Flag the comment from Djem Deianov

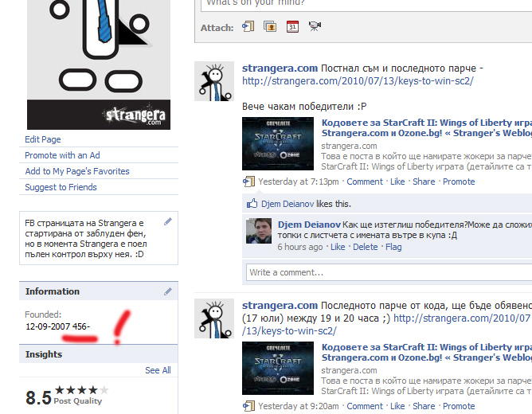pyautogui.click(x=393, y=247)
